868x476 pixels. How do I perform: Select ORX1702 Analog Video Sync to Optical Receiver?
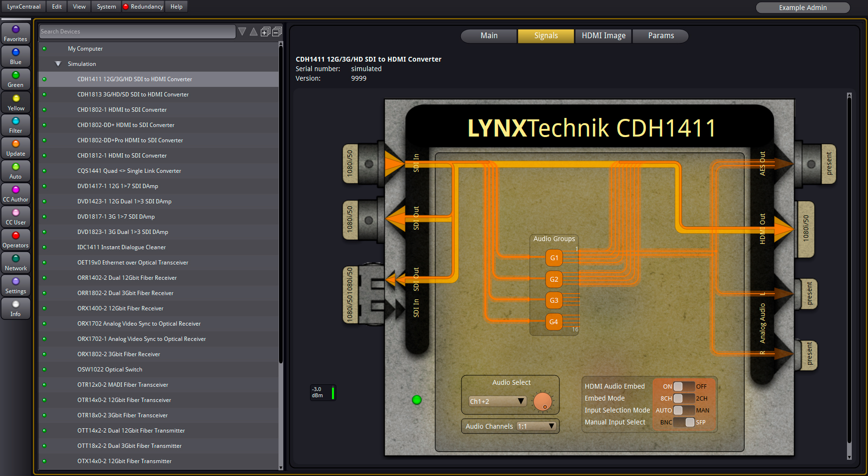tap(159, 324)
